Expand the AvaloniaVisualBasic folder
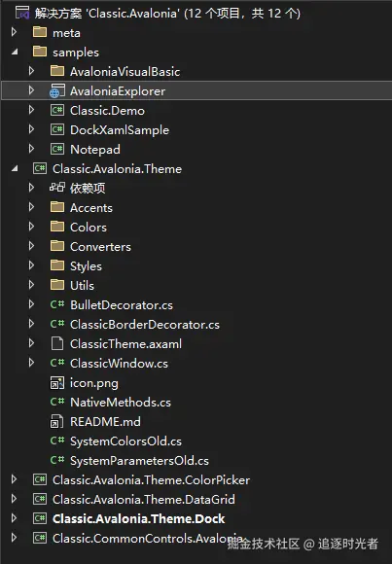This screenshot has width=392, height=564. click(32, 71)
